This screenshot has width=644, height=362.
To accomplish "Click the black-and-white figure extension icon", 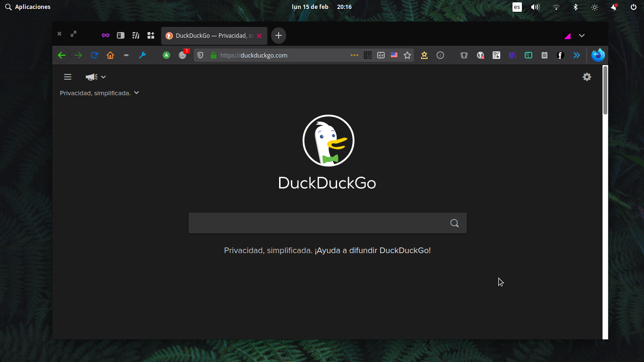I will (x=561, y=55).
